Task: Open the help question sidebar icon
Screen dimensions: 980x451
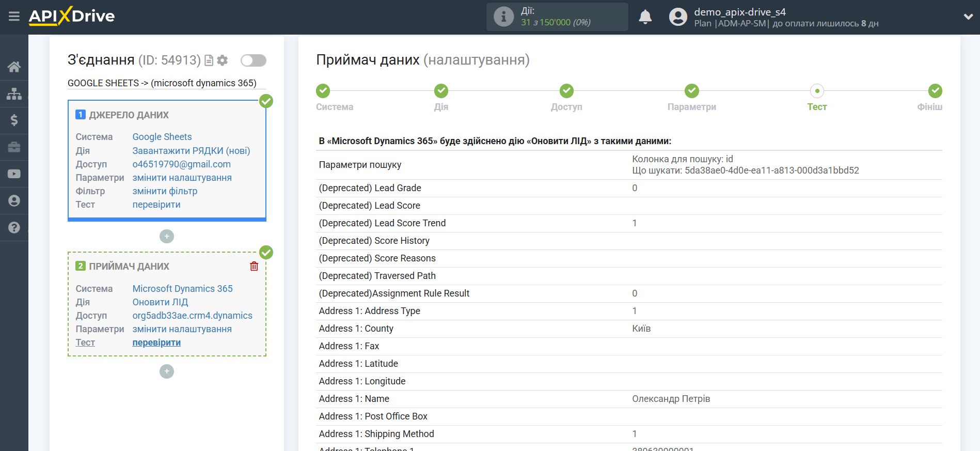Action: pyautogui.click(x=14, y=227)
